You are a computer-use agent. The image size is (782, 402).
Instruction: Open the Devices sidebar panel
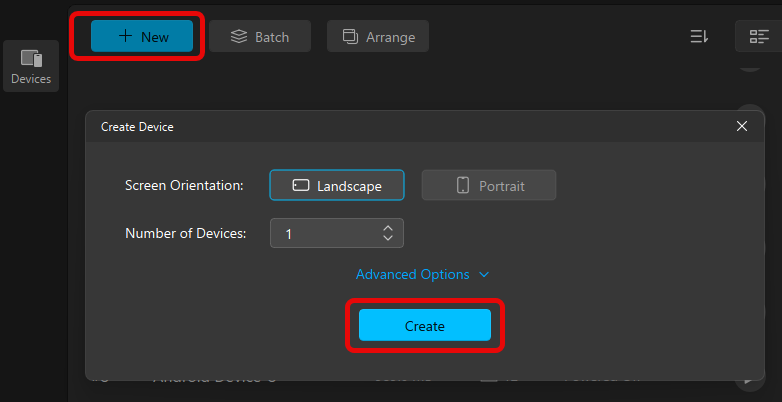click(30, 66)
